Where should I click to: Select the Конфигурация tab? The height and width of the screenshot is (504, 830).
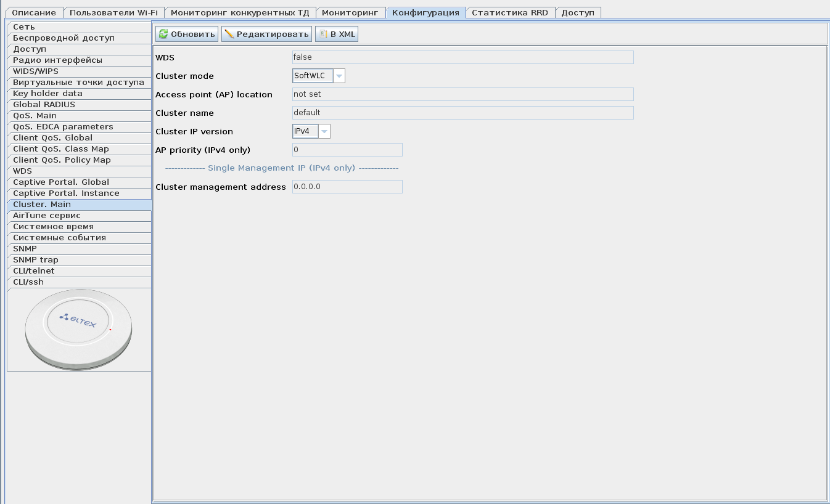(426, 12)
